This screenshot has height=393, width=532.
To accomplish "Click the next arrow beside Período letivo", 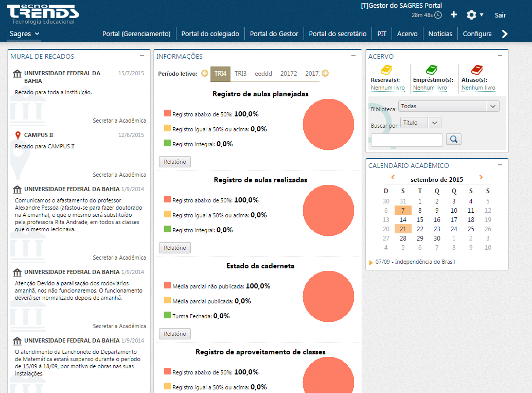I will 325,73.
